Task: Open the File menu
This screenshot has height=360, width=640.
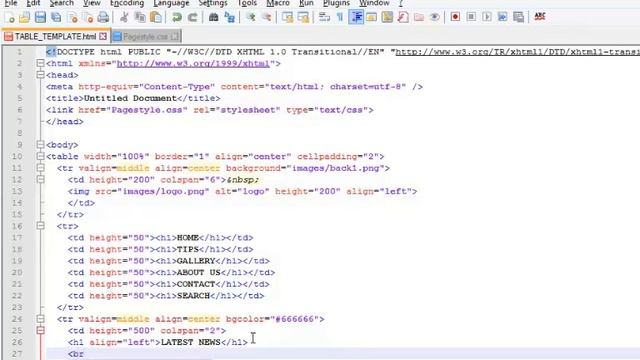Action: tap(11, 3)
